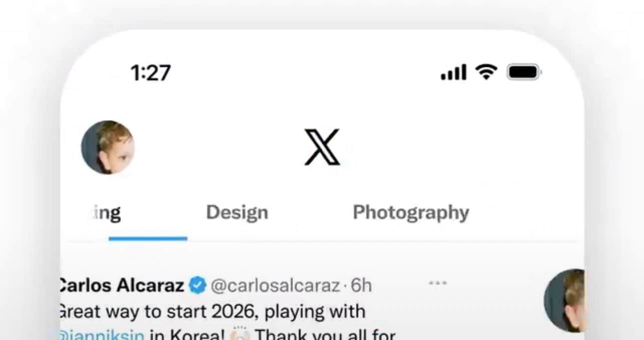Click the blue underline beneath the active tab

coord(148,239)
